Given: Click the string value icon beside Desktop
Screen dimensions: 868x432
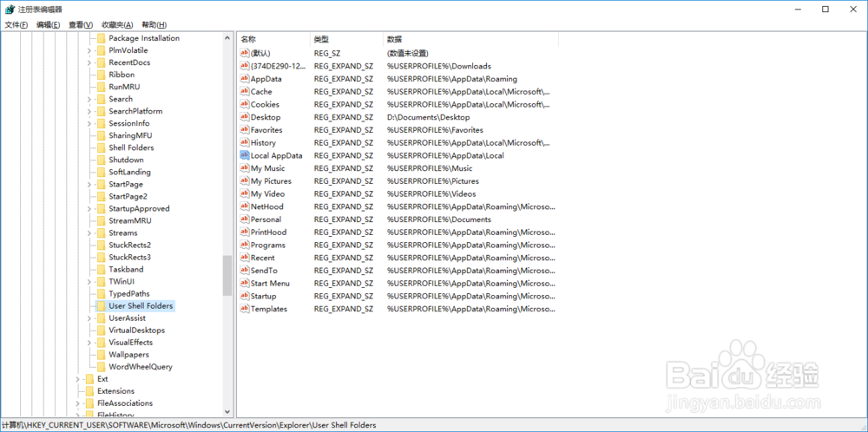Looking at the screenshot, I should pos(245,117).
